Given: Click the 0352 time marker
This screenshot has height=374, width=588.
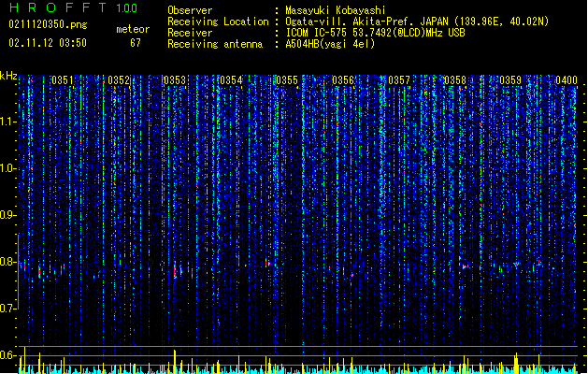Looking at the screenshot, I should coord(119,80).
